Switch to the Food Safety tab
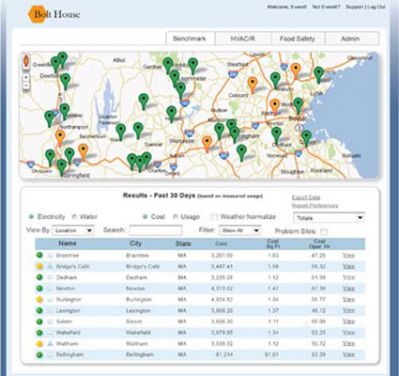399x376 pixels. (298, 39)
